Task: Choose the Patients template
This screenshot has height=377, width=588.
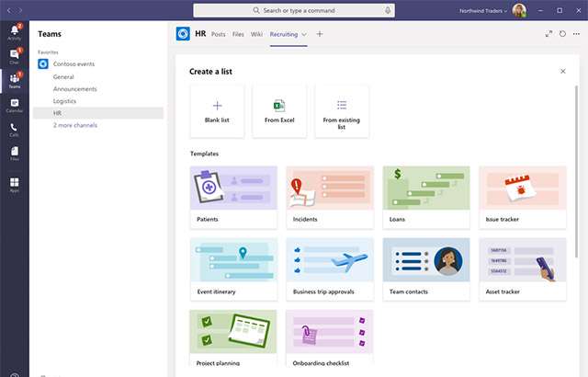Action: coord(233,198)
